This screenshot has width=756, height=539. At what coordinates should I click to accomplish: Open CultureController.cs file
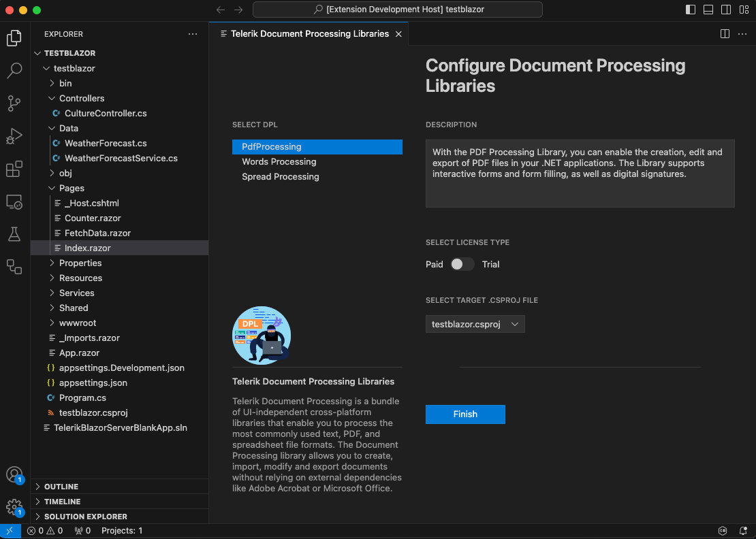point(120,113)
